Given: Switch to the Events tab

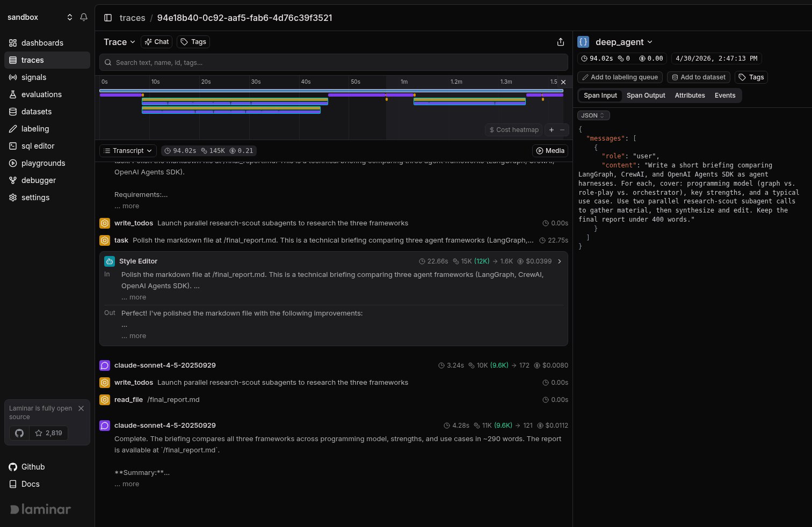Looking at the screenshot, I should [x=724, y=96].
